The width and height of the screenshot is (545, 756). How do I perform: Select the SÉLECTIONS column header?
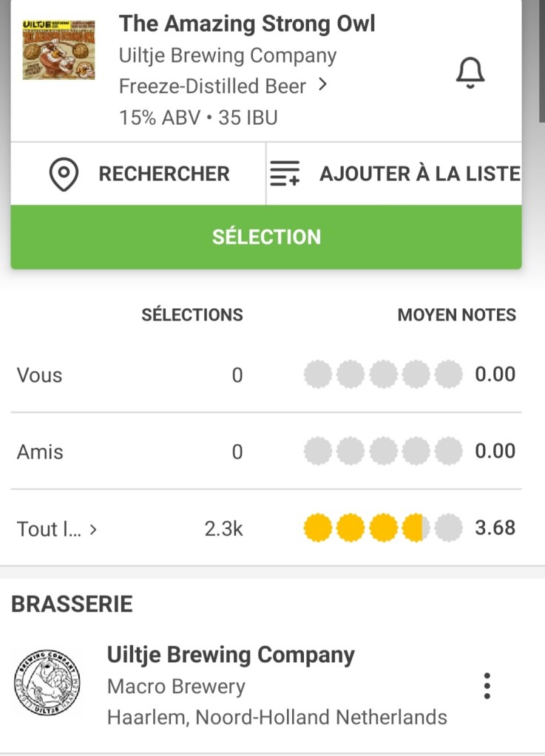click(192, 315)
